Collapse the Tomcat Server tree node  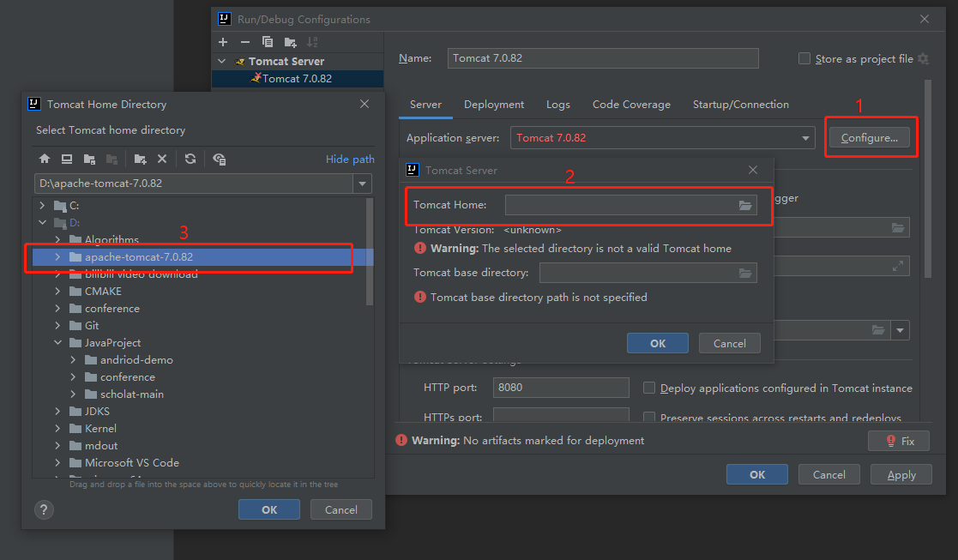pyautogui.click(x=222, y=61)
